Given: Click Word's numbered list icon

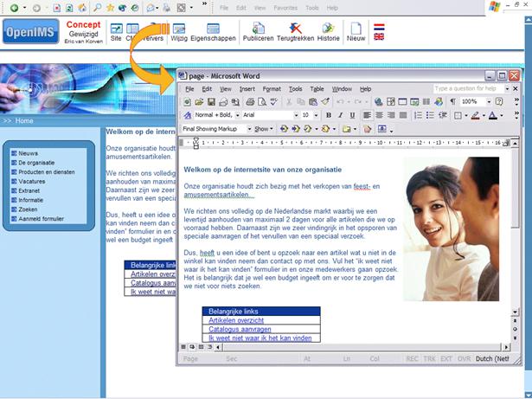Looking at the screenshot, I should 418,115.
